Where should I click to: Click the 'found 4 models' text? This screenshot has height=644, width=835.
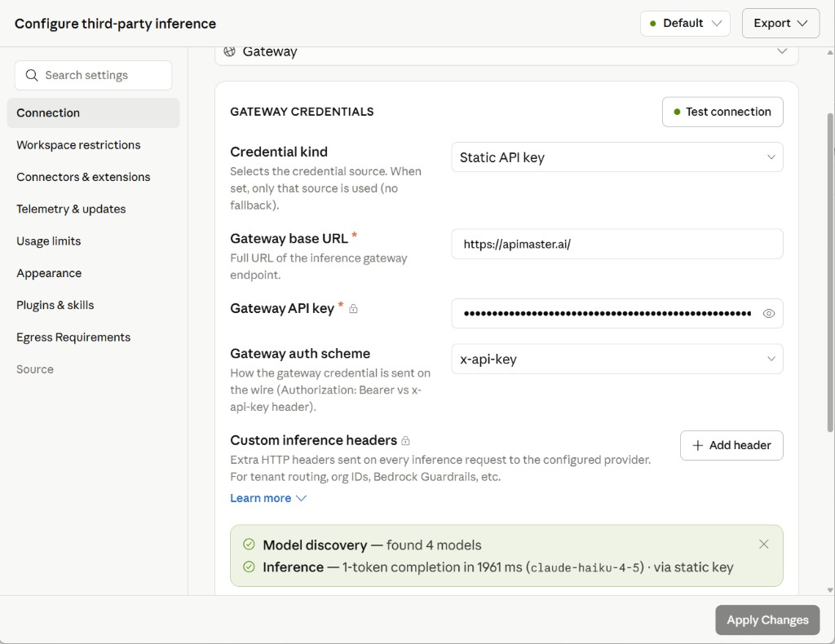434,545
